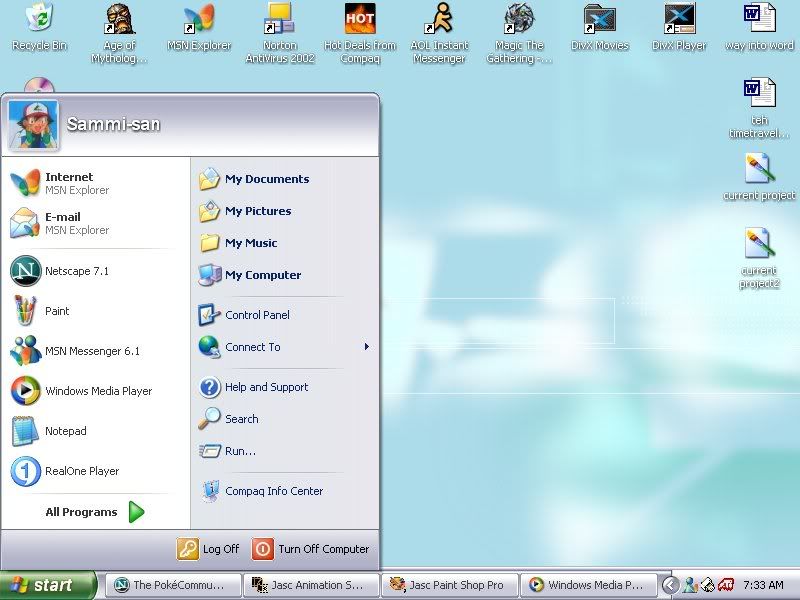Launch the DivX Player desktop shortcut
Screen dimensions: 800x600
pyautogui.click(x=680, y=27)
